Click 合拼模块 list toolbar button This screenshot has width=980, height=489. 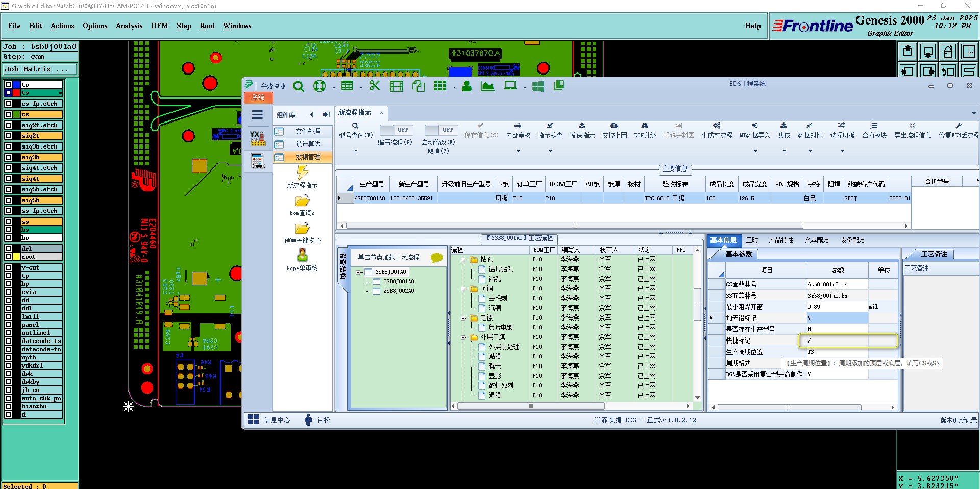point(874,131)
